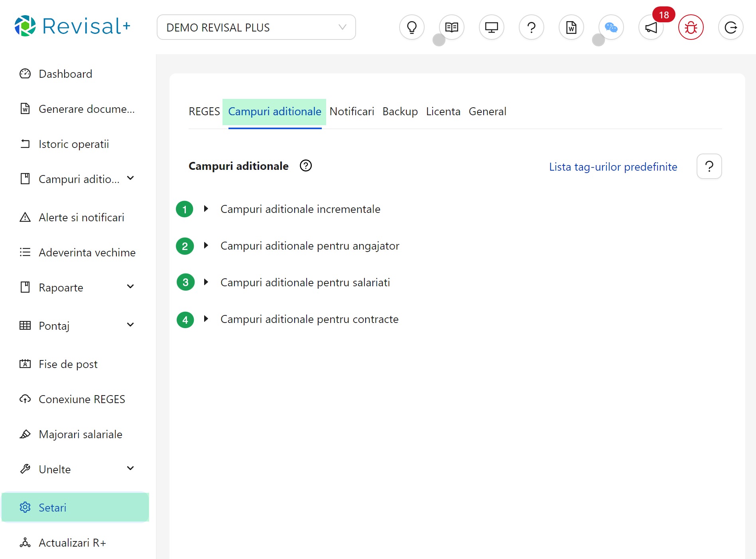Open the chat bubbles icon

[611, 28]
